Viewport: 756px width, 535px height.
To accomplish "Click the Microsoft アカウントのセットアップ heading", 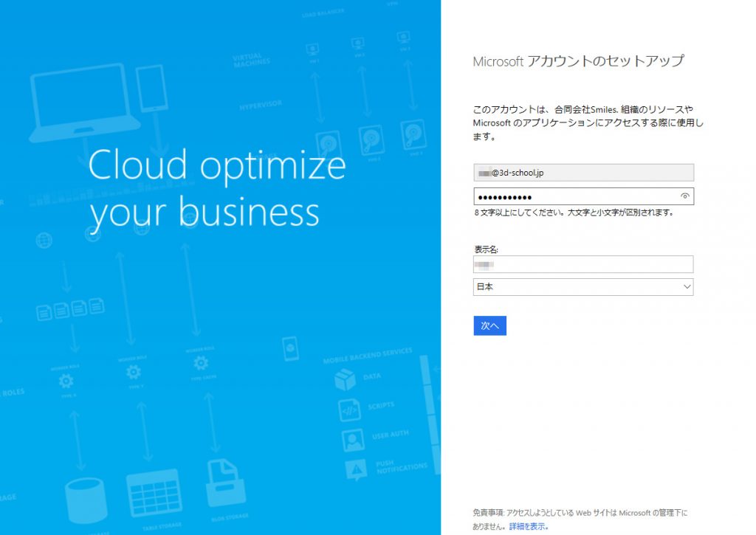I will [579, 61].
